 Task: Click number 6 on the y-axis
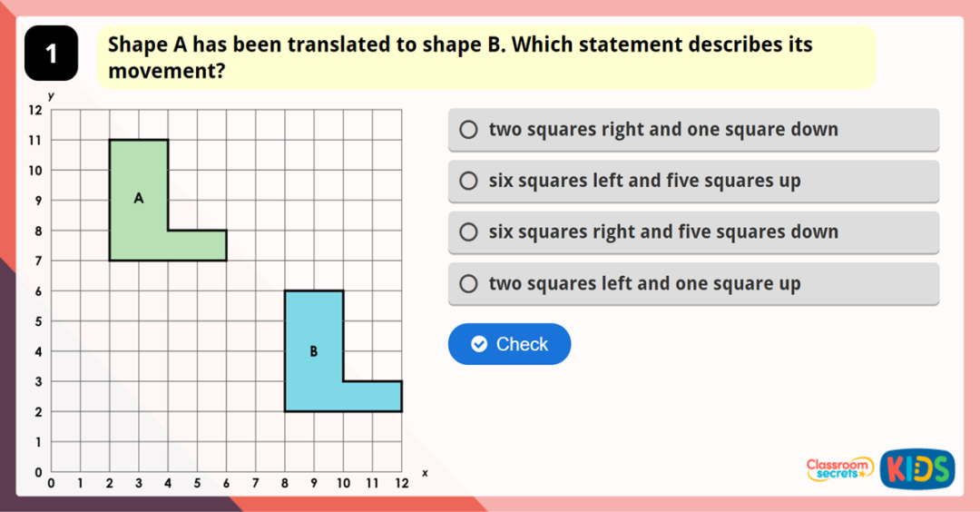coord(38,291)
